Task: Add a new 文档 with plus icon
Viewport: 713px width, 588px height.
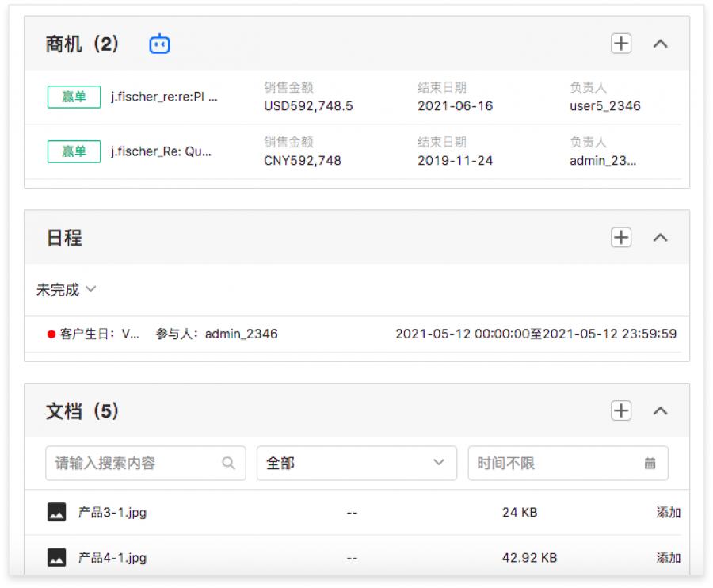Action: coord(621,410)
